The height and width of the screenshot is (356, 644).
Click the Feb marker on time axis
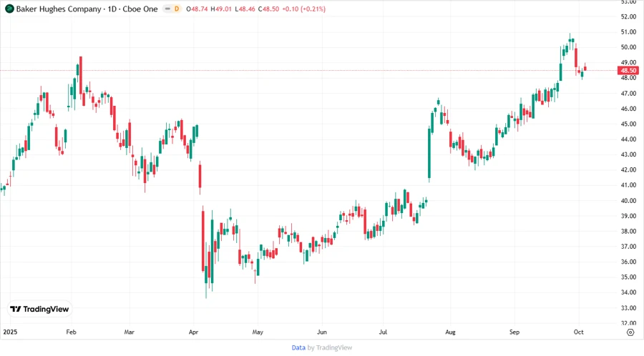[71, 332]
